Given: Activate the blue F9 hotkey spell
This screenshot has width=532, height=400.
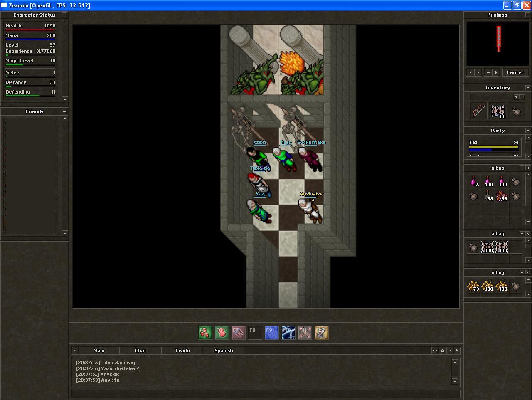Looking at the screenshot, I should pos(272,333).
